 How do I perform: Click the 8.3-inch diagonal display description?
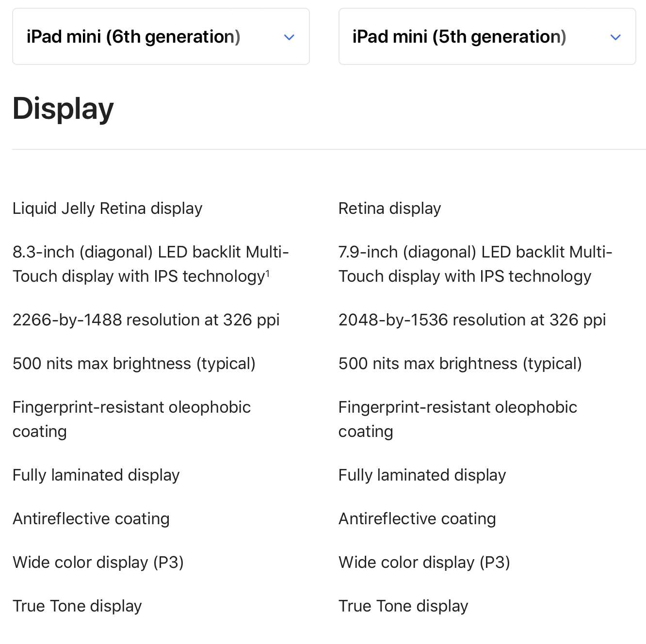point(150,264)
